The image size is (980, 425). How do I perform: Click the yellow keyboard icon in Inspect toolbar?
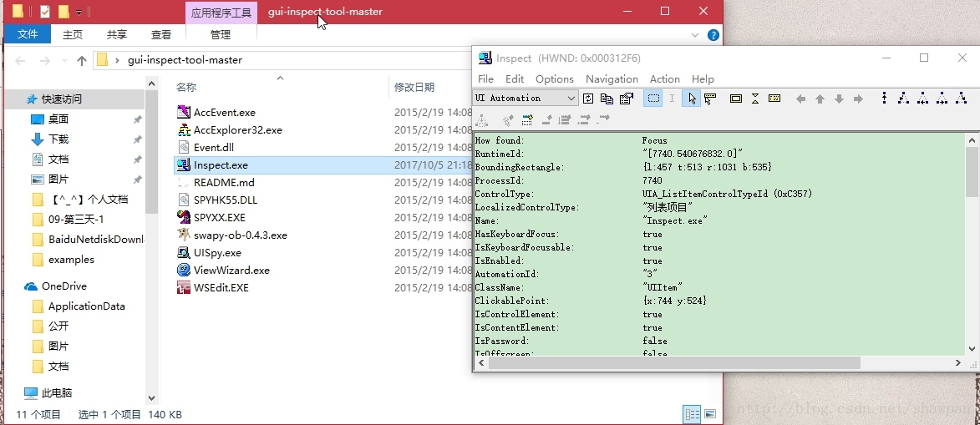click(x=774, y=99)
